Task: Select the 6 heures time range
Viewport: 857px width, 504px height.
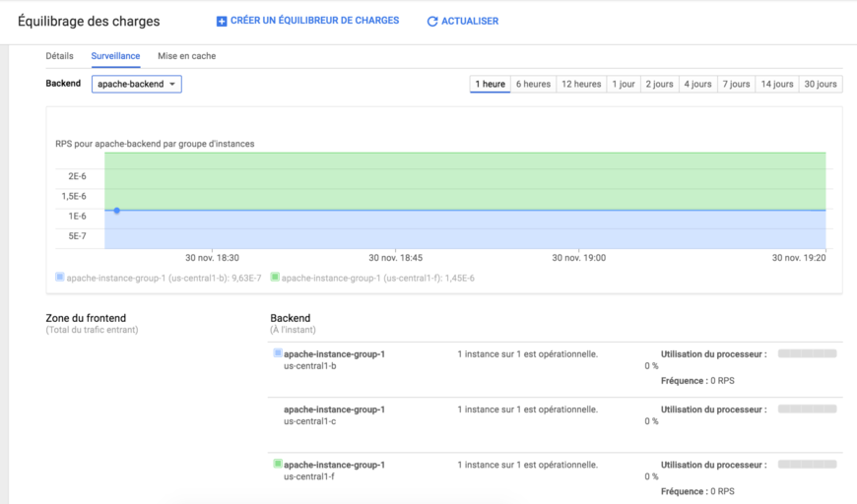Action: (x=534, y=84)
